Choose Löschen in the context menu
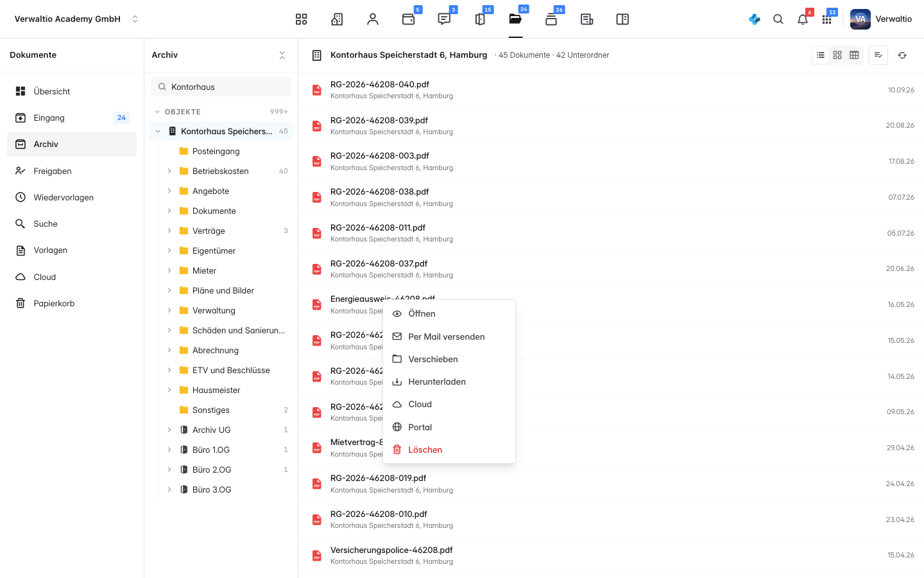This screenshot has width=924, height=578. click(x=449, y=450)
